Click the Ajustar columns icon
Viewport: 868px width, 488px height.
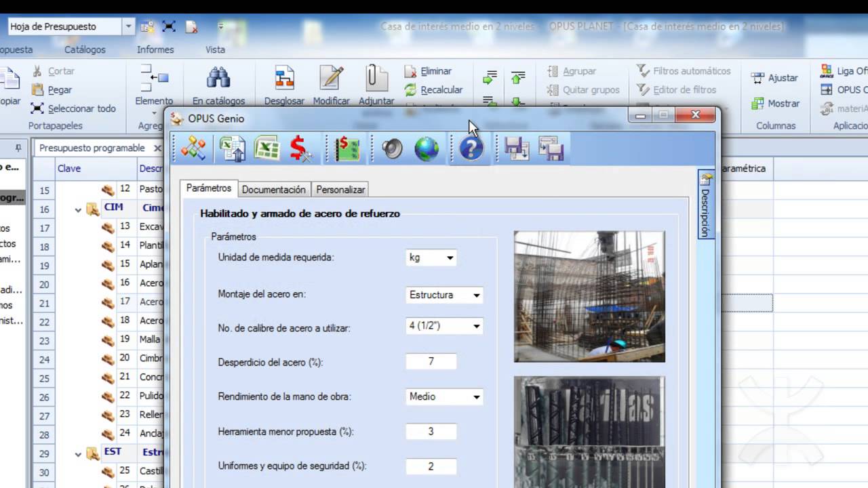774,78
